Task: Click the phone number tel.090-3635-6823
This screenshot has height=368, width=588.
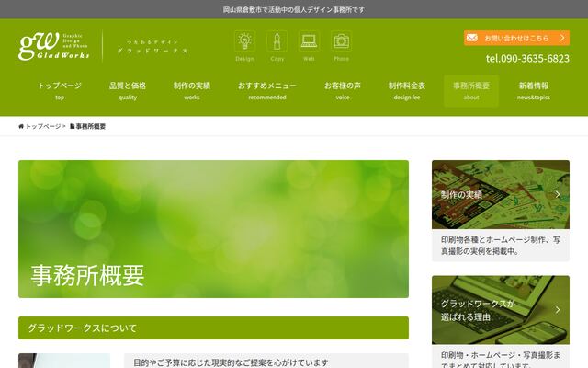Action: [527, 59]
